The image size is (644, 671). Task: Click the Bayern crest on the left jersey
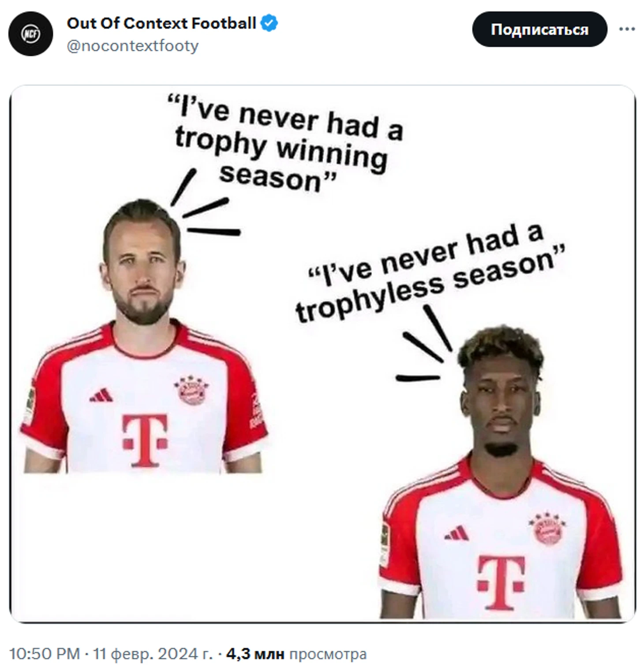click(x=191, y=390)
